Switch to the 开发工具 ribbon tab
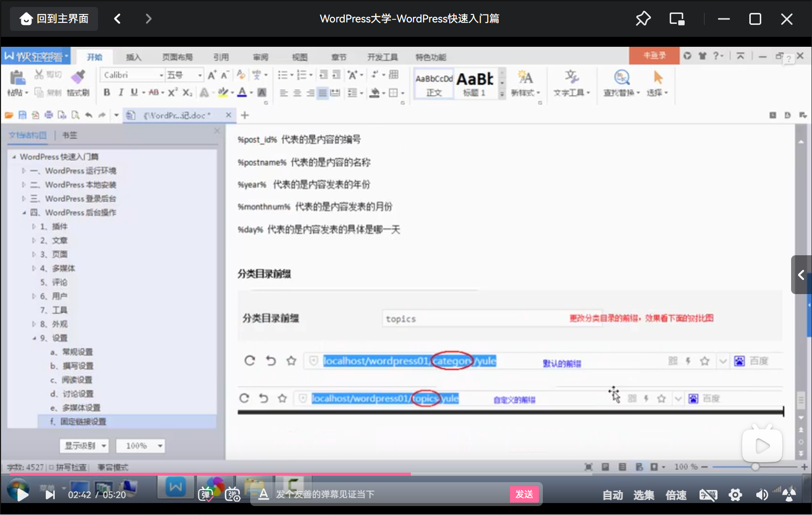812x515 pixels. (382, 57)
